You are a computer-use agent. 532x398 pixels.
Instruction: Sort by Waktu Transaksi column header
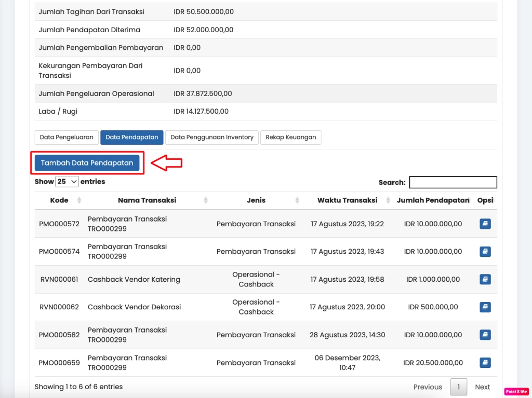coord(347,200)
